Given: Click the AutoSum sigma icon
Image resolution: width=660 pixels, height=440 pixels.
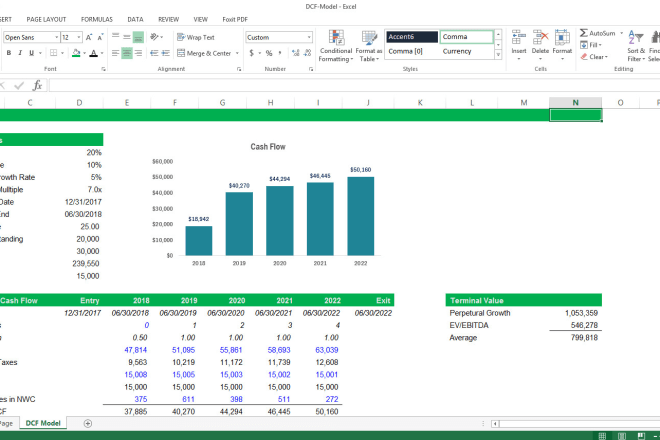Looking at the screenshot, I should point(583,33).
